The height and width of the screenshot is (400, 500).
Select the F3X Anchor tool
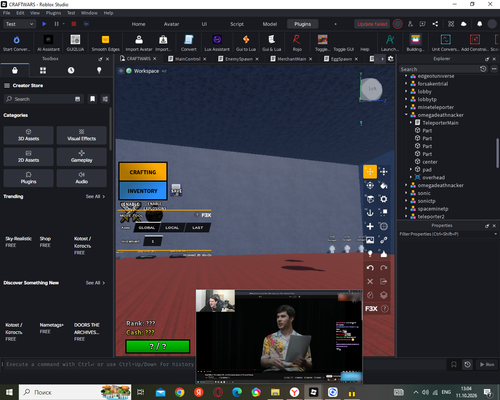click(x=370, y=213)
